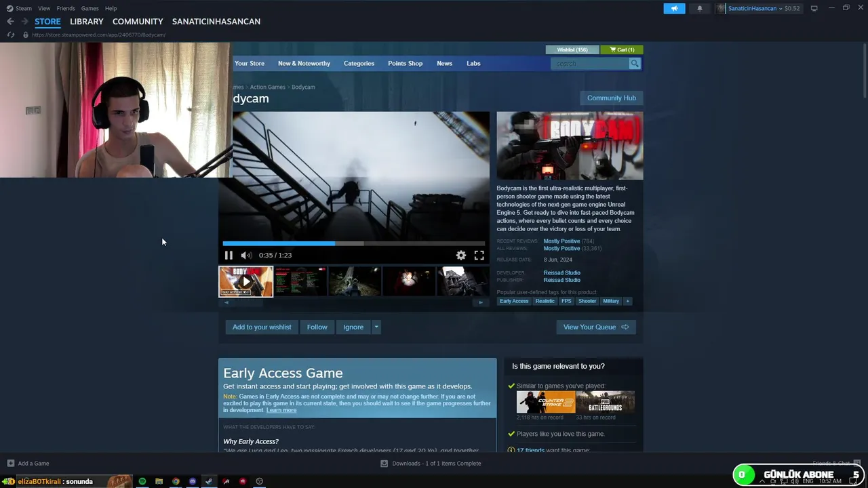
Task: Click the store search magnifier icon
Action: [x=635, y=64]
